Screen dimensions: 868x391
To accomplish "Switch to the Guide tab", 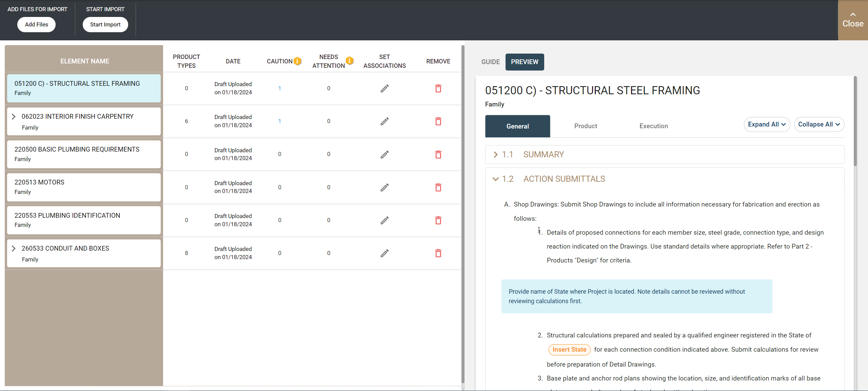I will pos(490,62).
